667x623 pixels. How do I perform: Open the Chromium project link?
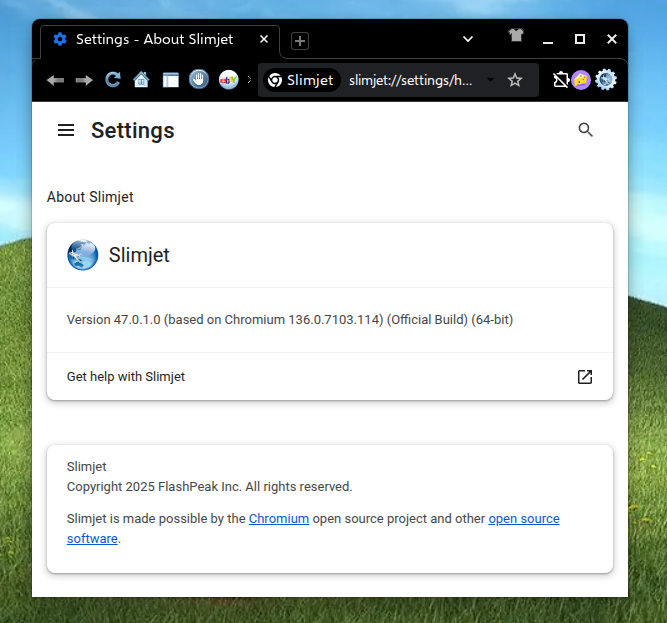278,519
